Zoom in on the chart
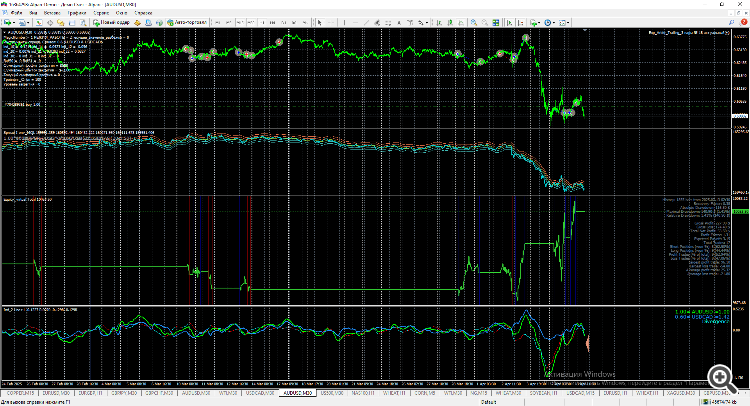The height and width of the screenshot is (406, 750). pos(474,22)
